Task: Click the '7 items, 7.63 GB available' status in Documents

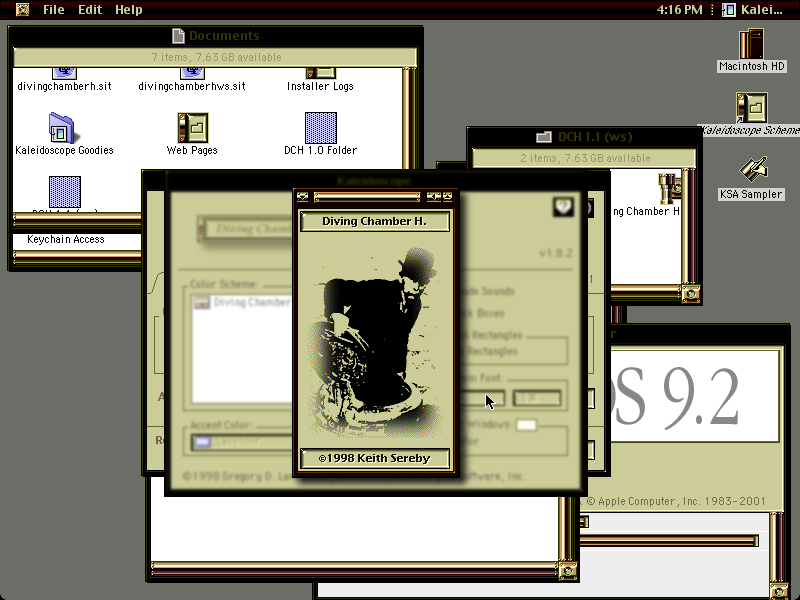Action: click(216, 57)
